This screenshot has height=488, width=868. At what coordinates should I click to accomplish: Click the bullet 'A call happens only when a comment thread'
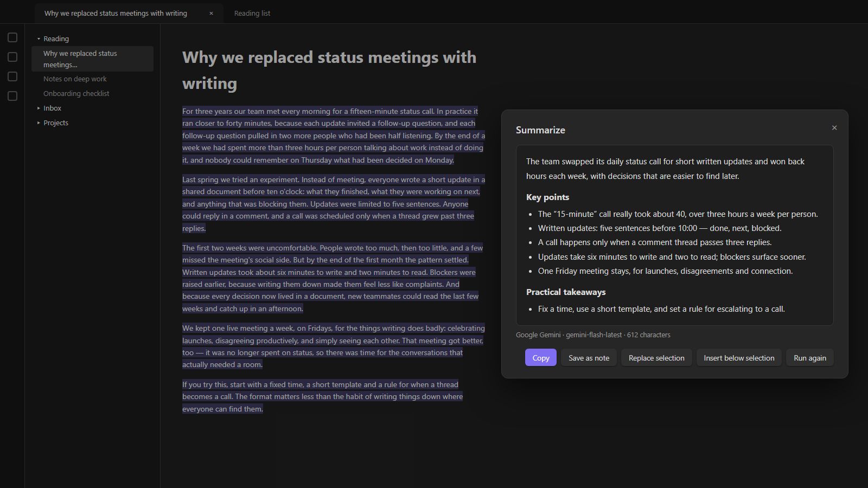[x=655, y=242]
